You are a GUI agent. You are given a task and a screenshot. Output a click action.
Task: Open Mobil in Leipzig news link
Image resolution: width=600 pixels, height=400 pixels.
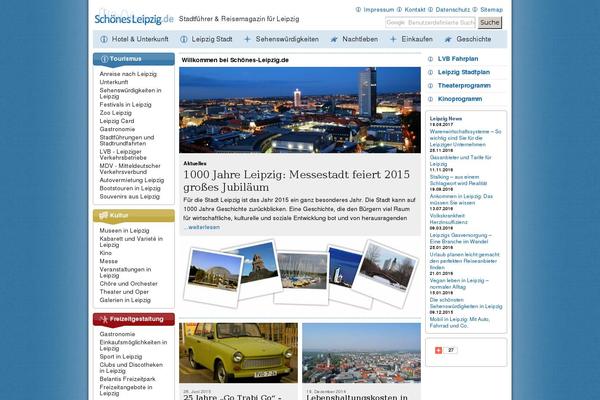(x=460, y=322)
